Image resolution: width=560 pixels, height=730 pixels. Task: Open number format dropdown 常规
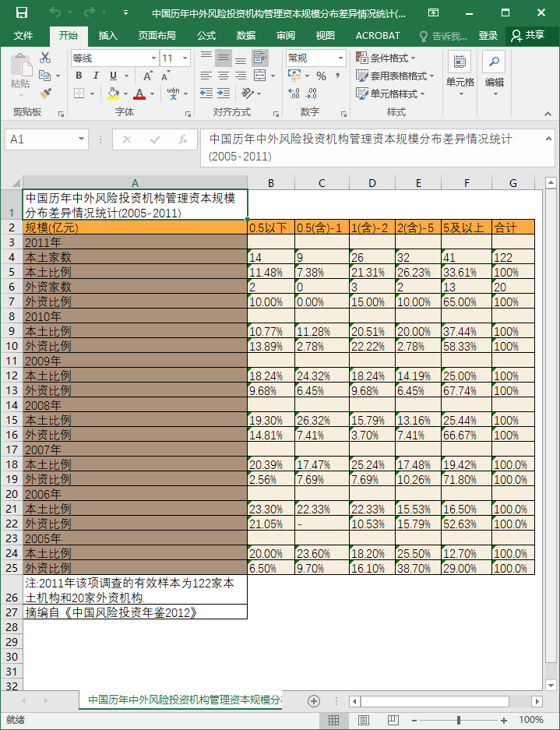tap(340, 58)
